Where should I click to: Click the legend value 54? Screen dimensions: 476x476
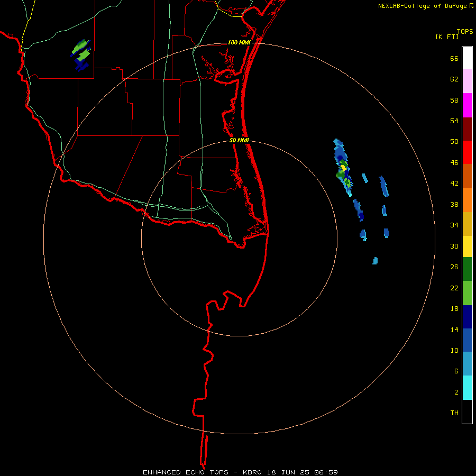point(454,121)
